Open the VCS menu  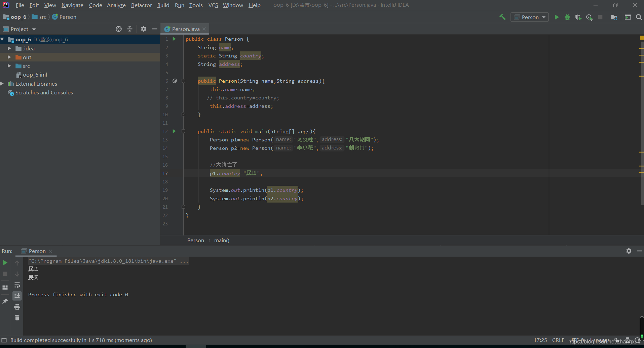(213, 5)
